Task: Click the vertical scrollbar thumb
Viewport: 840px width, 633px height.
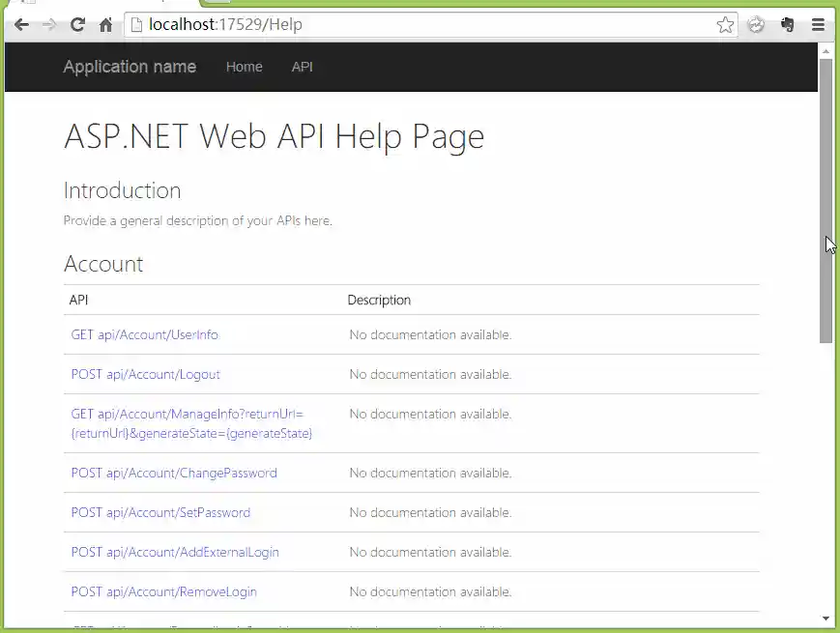Action: coord(826,198)
